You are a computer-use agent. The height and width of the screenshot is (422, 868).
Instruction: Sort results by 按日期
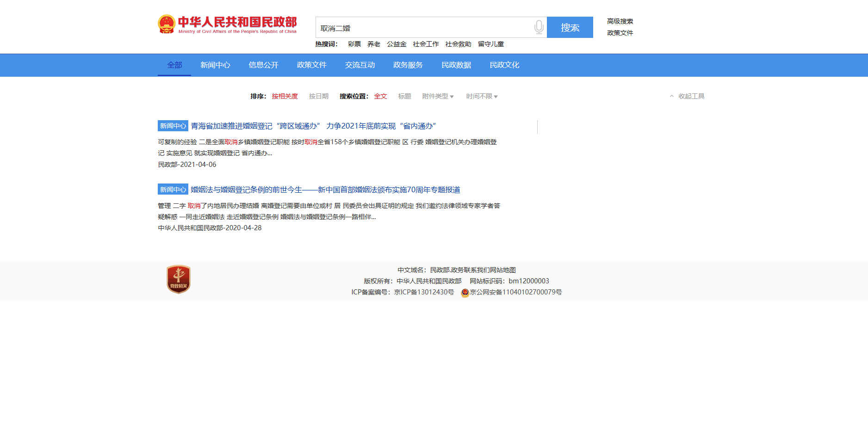click(318, 96)
